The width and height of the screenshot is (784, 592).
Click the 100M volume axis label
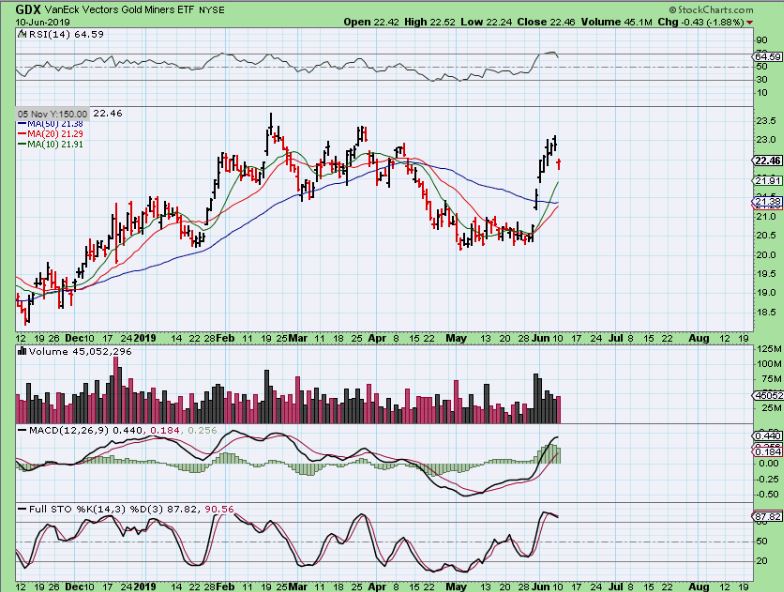point(769,364)
